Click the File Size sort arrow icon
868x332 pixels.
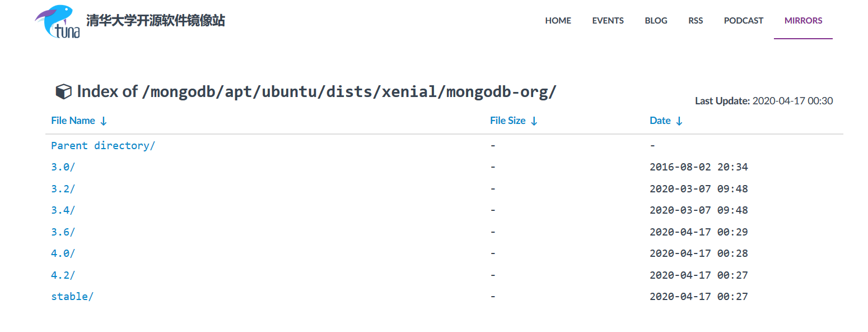point(534,121)
